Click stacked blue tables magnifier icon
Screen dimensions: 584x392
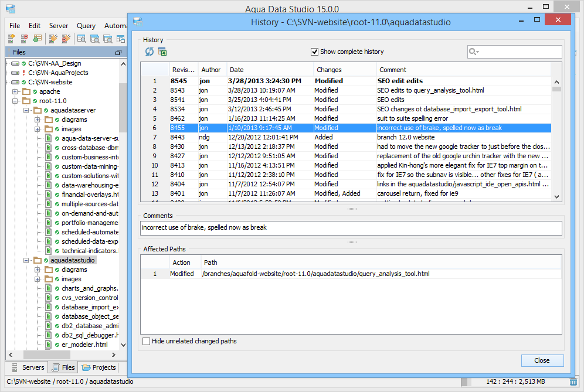coord(94,39)
